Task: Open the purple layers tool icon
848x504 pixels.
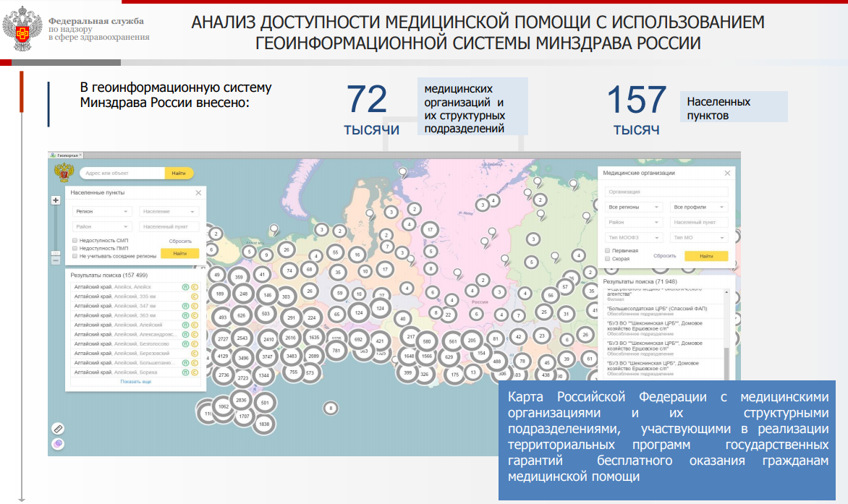Action: [x=59, y=443]
